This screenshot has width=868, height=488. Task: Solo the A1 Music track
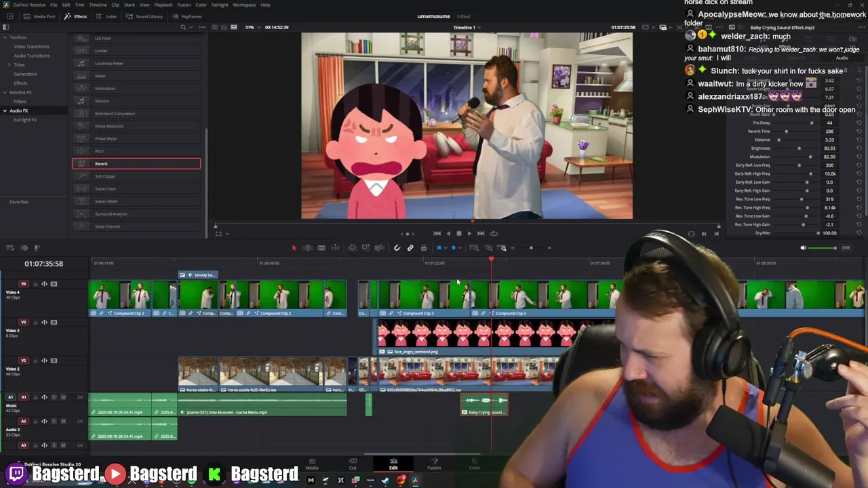54,397
